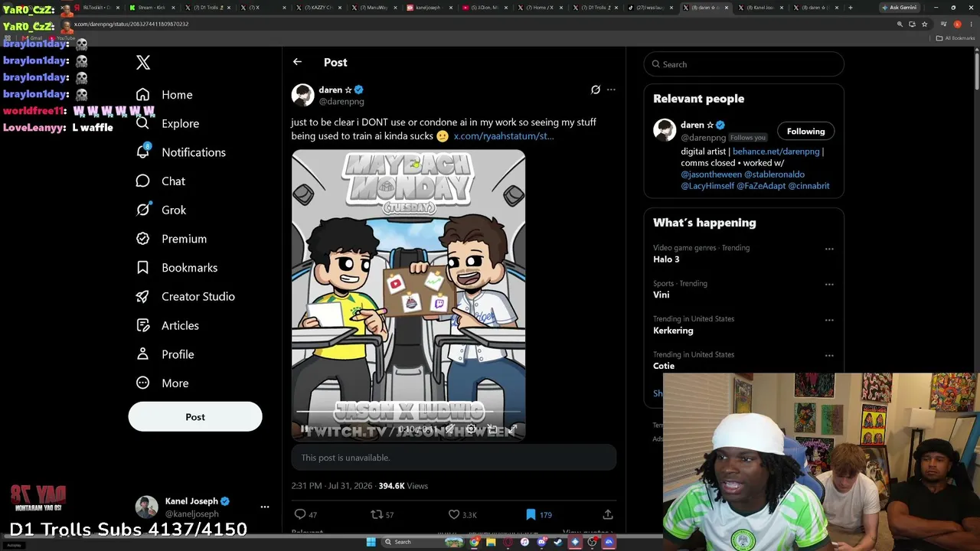Open more options for the Cotie trend
This screenshot has width=980, height=551.
click(829, 356)
